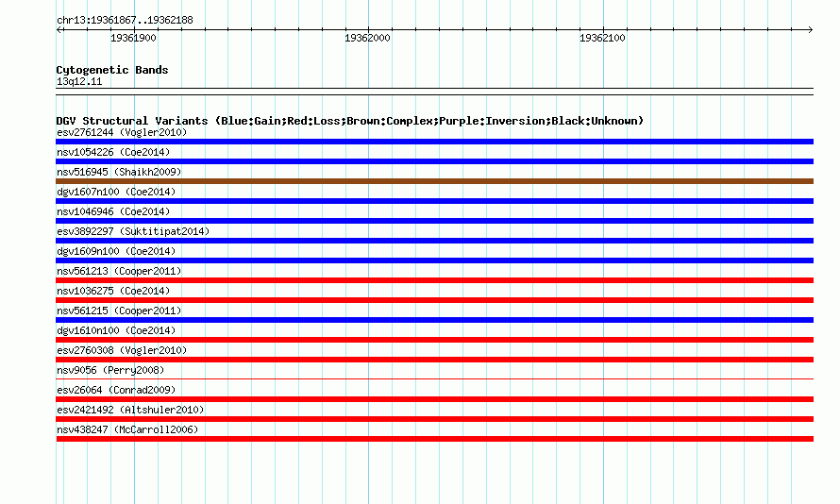Click the nsv561213 (Cooper2011) label
Screen dimensions: 840x504
point(119,271)
